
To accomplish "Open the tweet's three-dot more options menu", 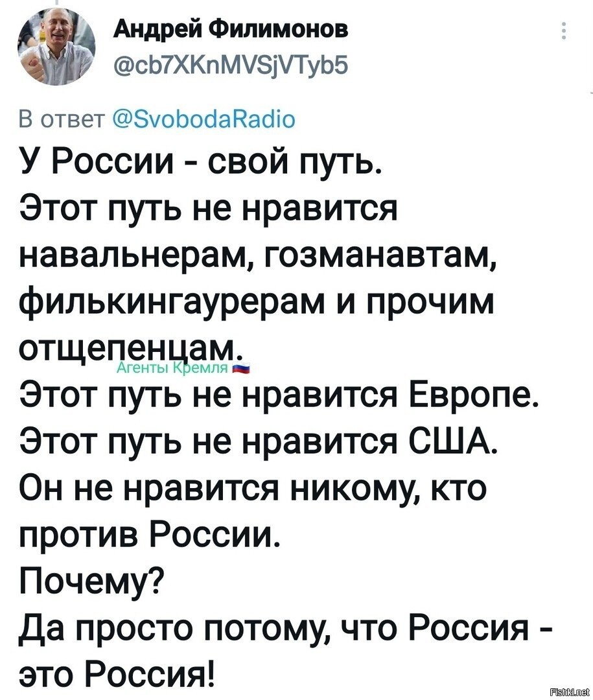I will pos(563,32).
